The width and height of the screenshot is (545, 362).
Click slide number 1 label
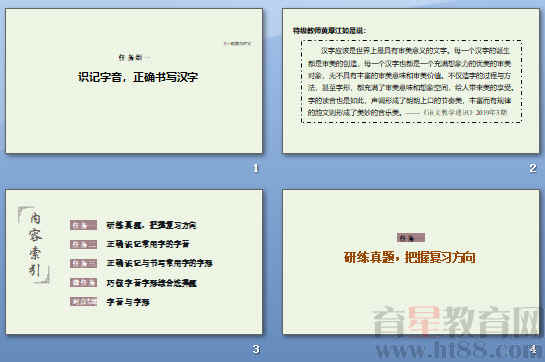[x=256, y=168]
